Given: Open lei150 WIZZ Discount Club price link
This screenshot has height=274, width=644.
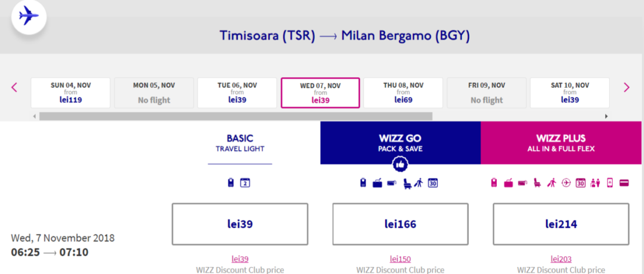Looking at the screenshot, I should [400, 259].
